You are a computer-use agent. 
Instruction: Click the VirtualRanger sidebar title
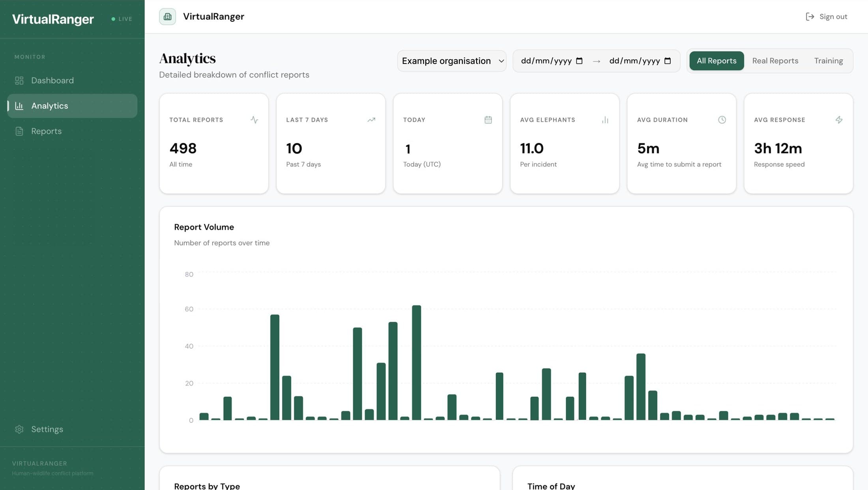[x=53, y=19]
